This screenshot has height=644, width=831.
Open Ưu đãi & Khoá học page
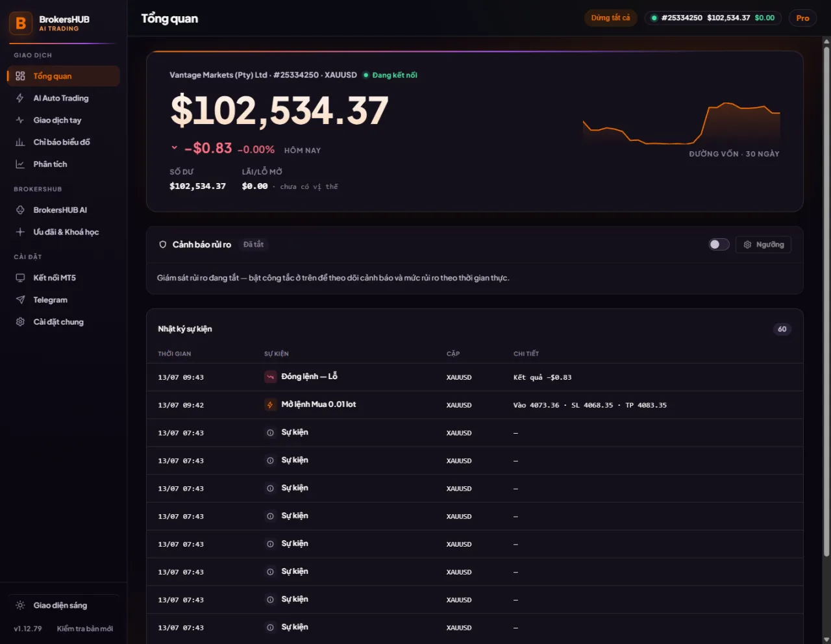coord(64,232)
